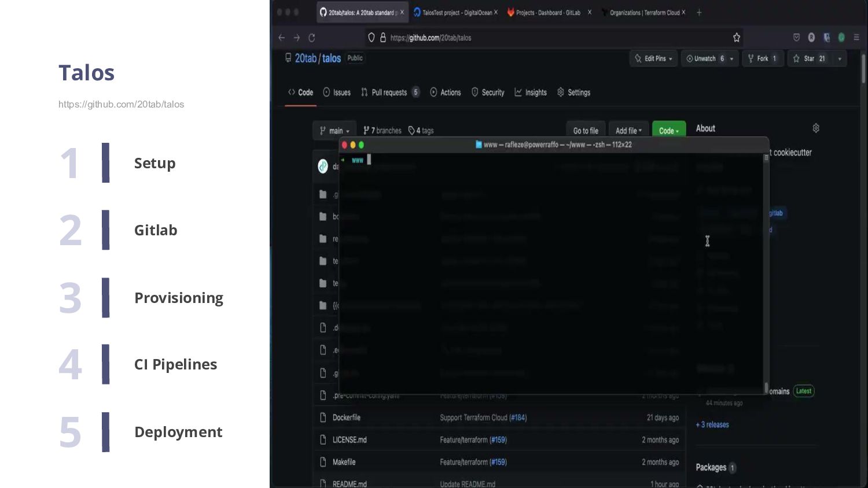Open the README.md file
The image size is (868, 488).
point(350,484)
